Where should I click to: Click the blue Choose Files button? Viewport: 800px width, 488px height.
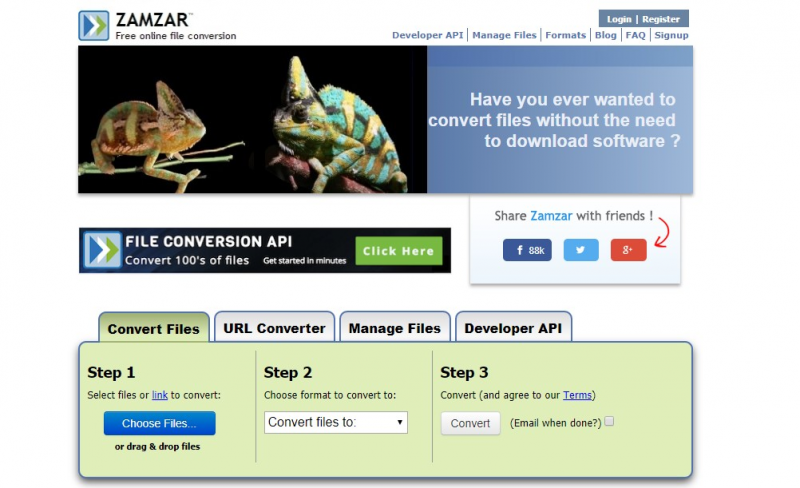point(160,423)
